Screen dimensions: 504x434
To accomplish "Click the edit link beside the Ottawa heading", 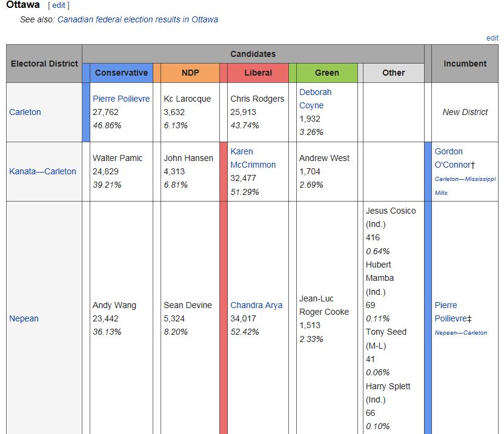I will (x=59, y=5).
